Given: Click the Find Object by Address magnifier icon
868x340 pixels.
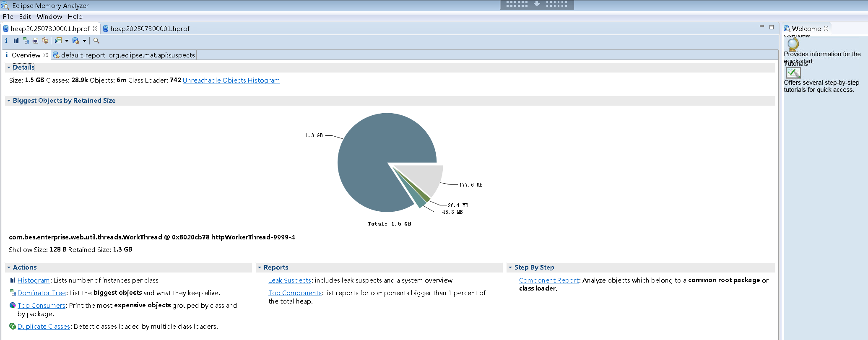Looking at the screenshot, I should (x=96, y=41).
